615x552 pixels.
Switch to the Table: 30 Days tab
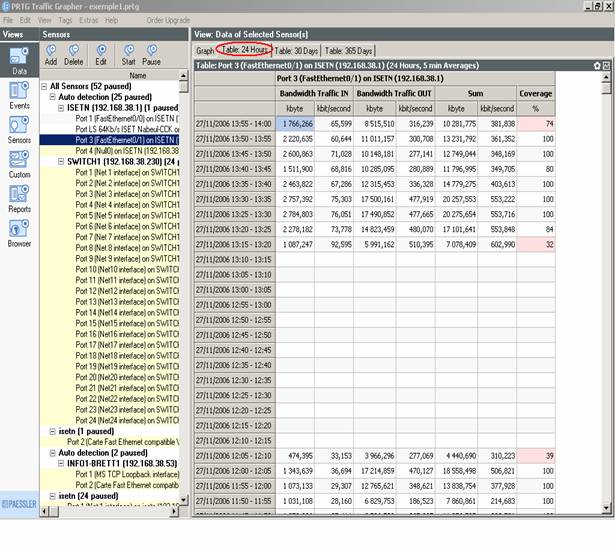tap(296, 51)
